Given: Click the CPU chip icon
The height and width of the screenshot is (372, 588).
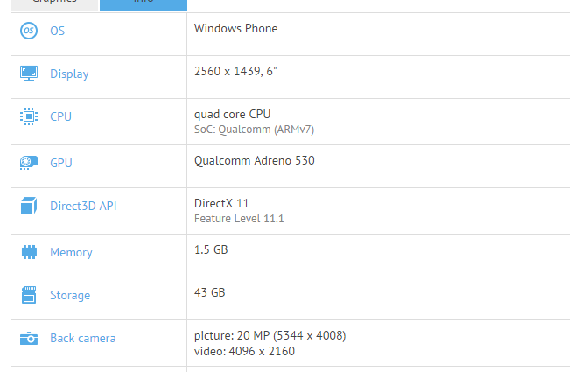Looking at the screenshot, I should [29, 116].
